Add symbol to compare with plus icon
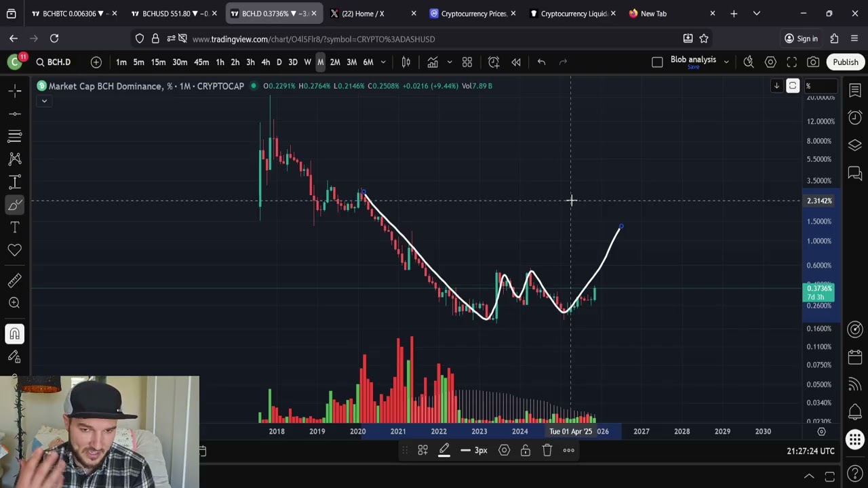 [96, 62]
